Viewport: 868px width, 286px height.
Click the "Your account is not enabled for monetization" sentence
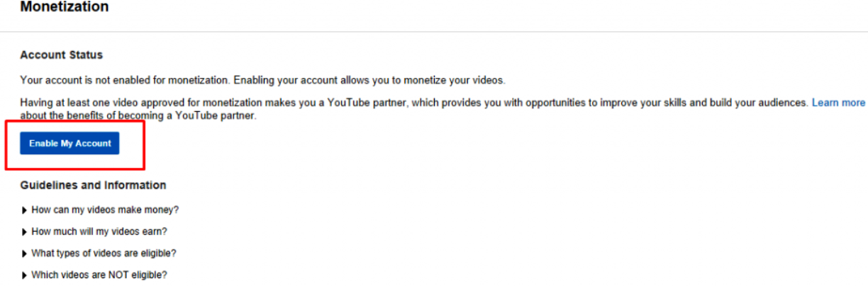(126, 80)
